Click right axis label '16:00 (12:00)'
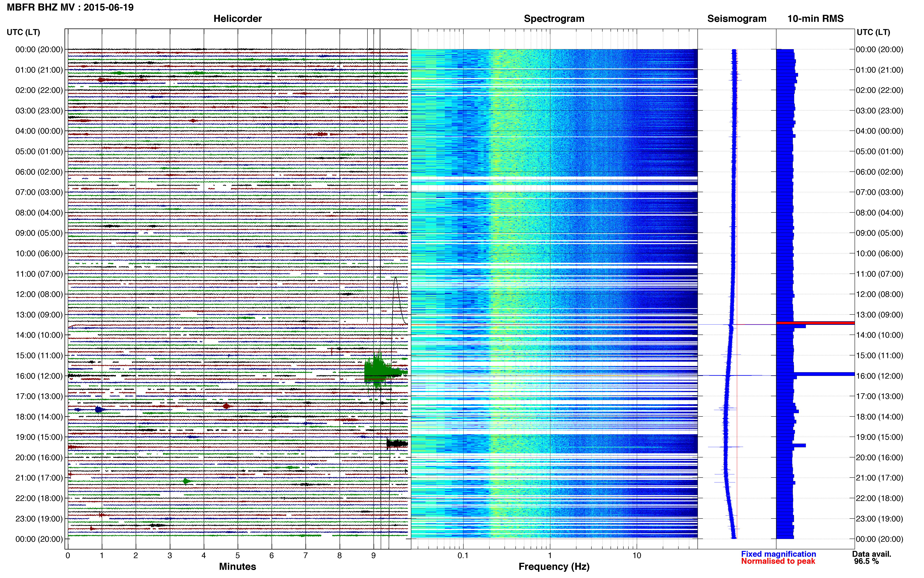 (x=879, y=376)
